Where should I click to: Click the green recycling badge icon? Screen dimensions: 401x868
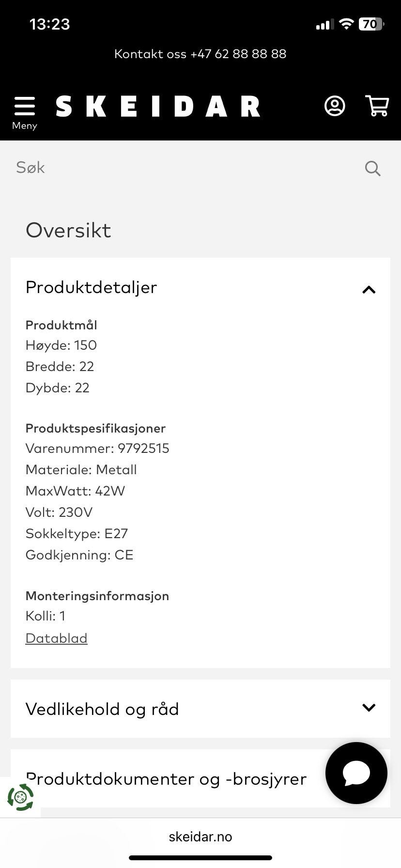20,797
